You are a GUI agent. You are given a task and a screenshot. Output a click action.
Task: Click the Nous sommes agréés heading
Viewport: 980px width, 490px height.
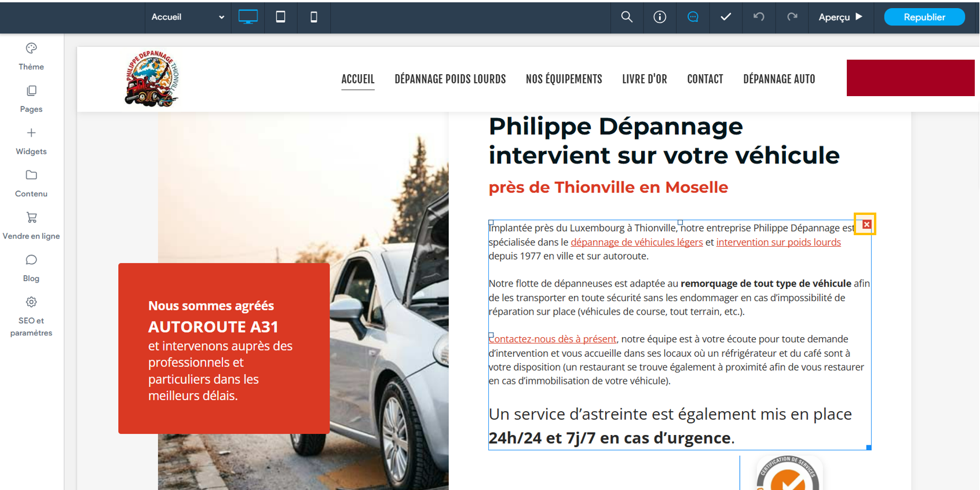pos(211,305)
